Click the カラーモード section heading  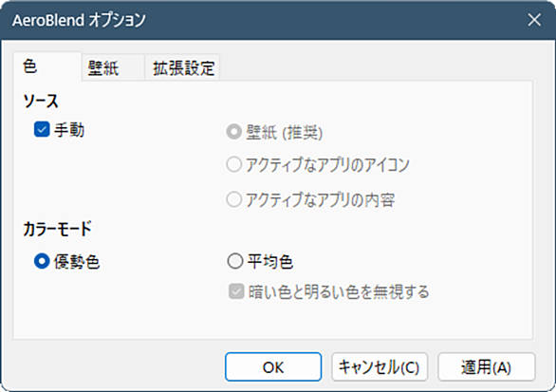tap(57, 229)
